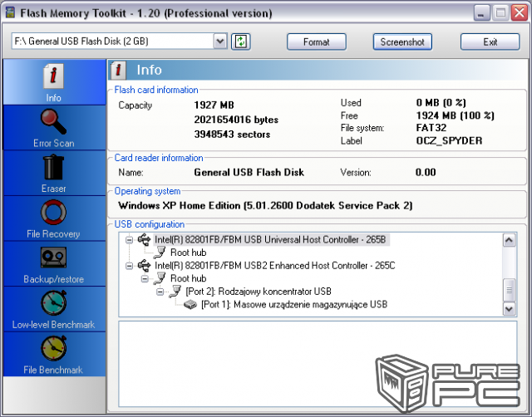The height and width of the screenshot is (417, 532).
Task: Click the Info header icon
Action: [x=118, y=70]
